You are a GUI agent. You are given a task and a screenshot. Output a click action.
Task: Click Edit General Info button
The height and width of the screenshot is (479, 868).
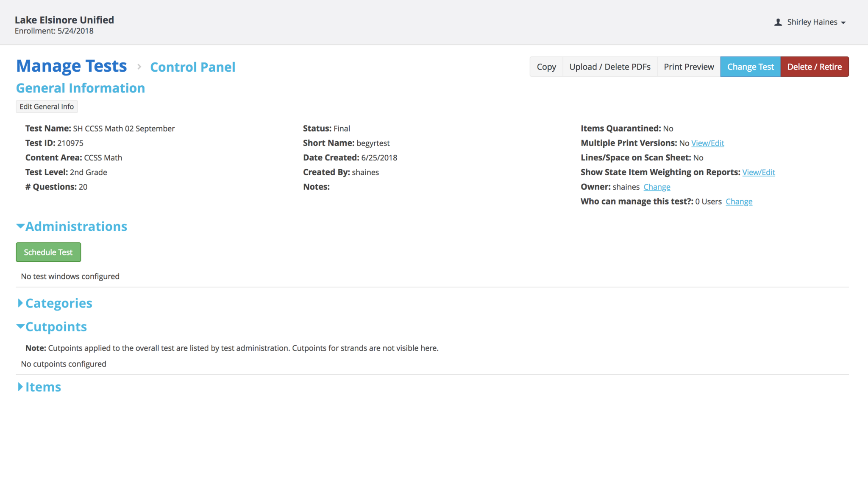tap(47, 106)
